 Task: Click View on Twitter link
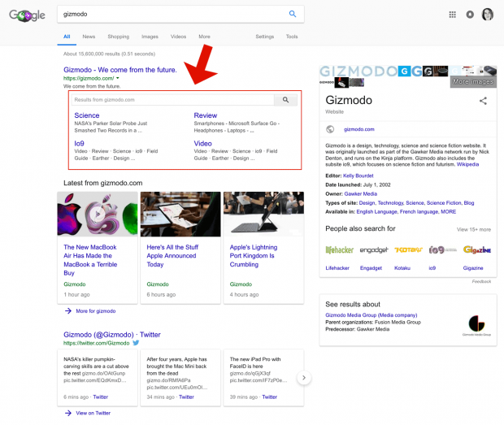click(x=93, y=413)
